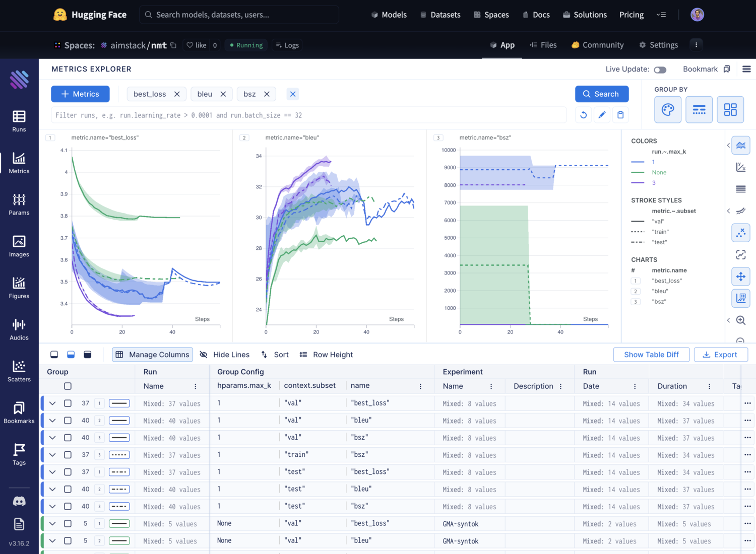756x554 pixels.
Task: Open the Discord community icon
Action: coord(19,501)
